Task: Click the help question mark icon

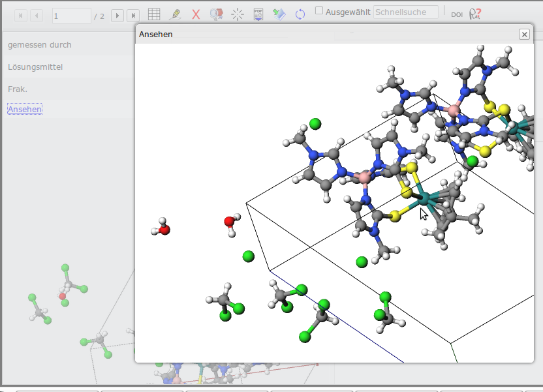Action: pyautogui.click(x=476, y=14)
